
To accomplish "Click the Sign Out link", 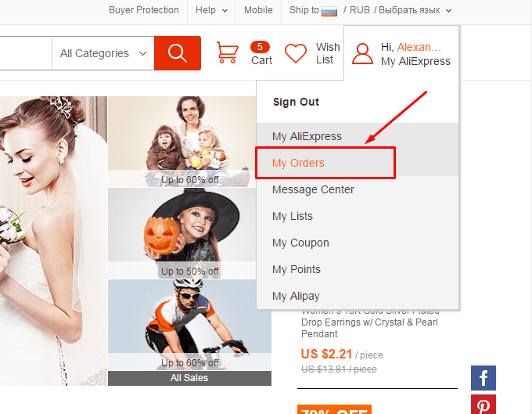I will click(x=296, y=102).
